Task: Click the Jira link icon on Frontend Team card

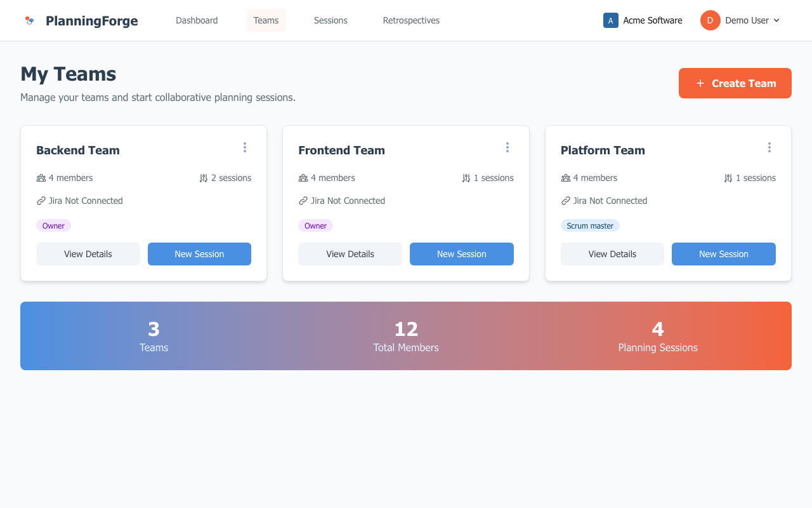Action: pos(303,201)
